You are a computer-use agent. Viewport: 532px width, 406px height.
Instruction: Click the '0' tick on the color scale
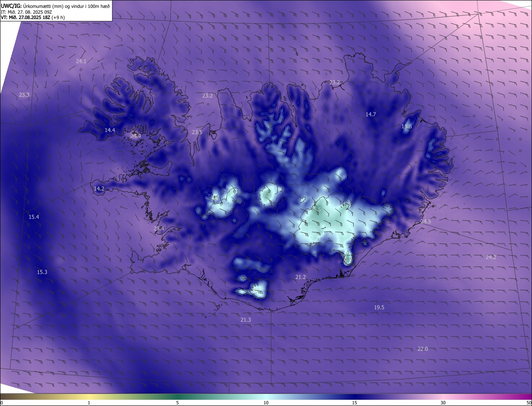coord(2,403)
